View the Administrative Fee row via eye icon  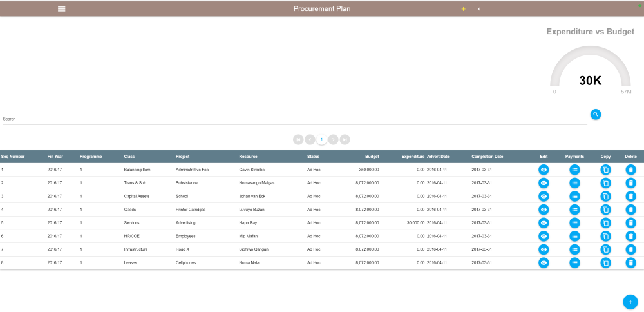pos(544,170)
